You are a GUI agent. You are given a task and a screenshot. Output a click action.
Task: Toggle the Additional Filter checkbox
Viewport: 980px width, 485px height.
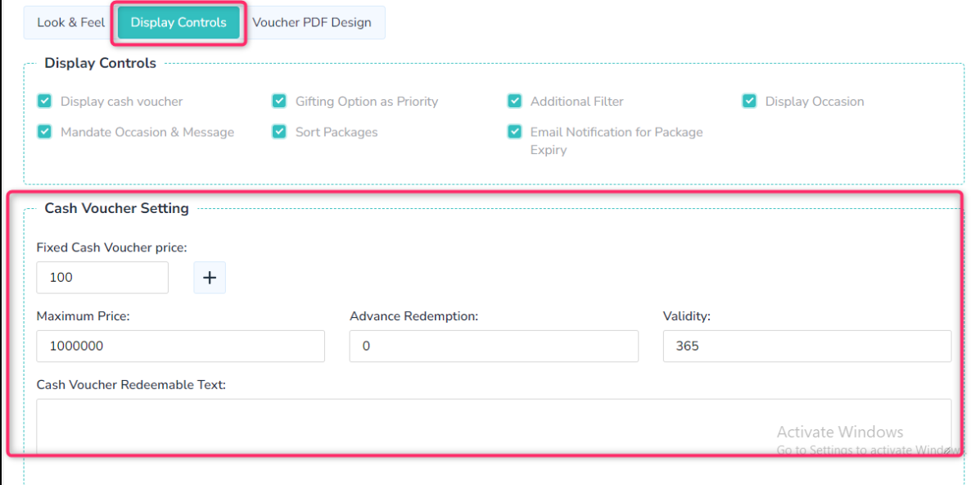pyautogui.click(x=514, y=101)
